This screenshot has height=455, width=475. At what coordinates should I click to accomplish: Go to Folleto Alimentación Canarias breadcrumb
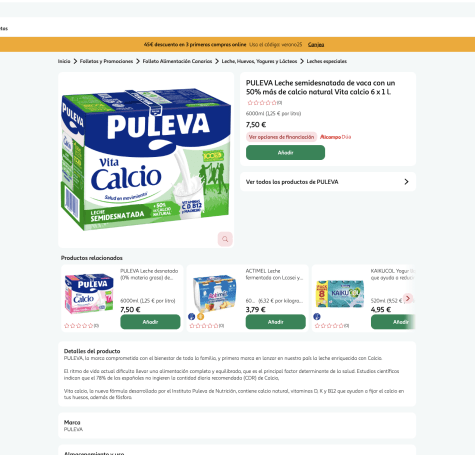pos(177,61)
